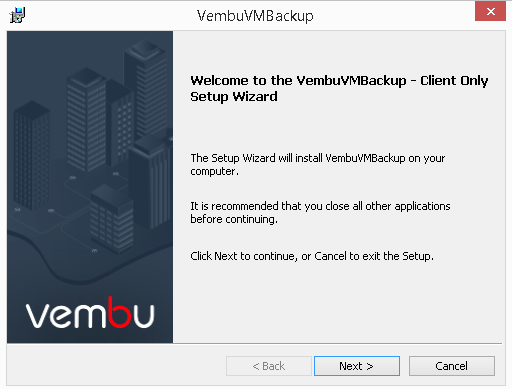Viewport: 512px width, 389px height.
Task: Click the VembuVMBackup title bar text
Action: [x=255, y=16]
